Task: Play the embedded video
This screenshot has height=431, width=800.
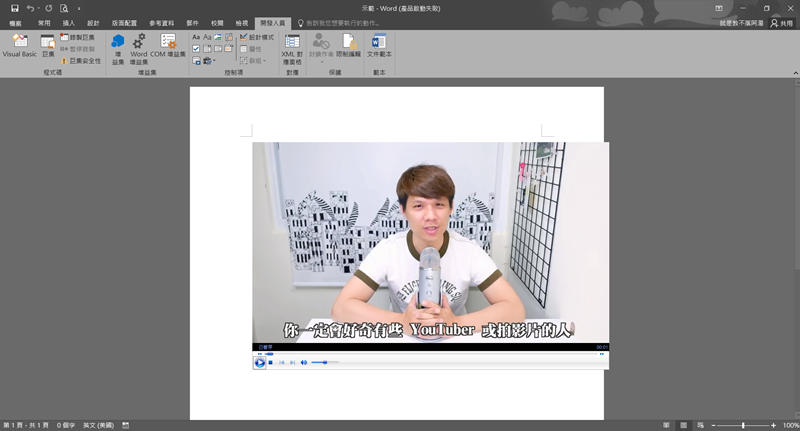Action: coord(260,362)
